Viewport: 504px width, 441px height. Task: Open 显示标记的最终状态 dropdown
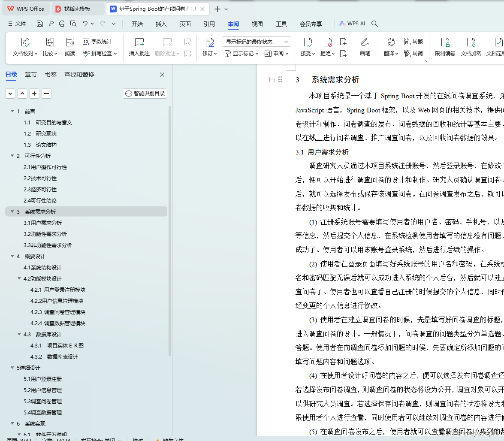pos(256,42)
